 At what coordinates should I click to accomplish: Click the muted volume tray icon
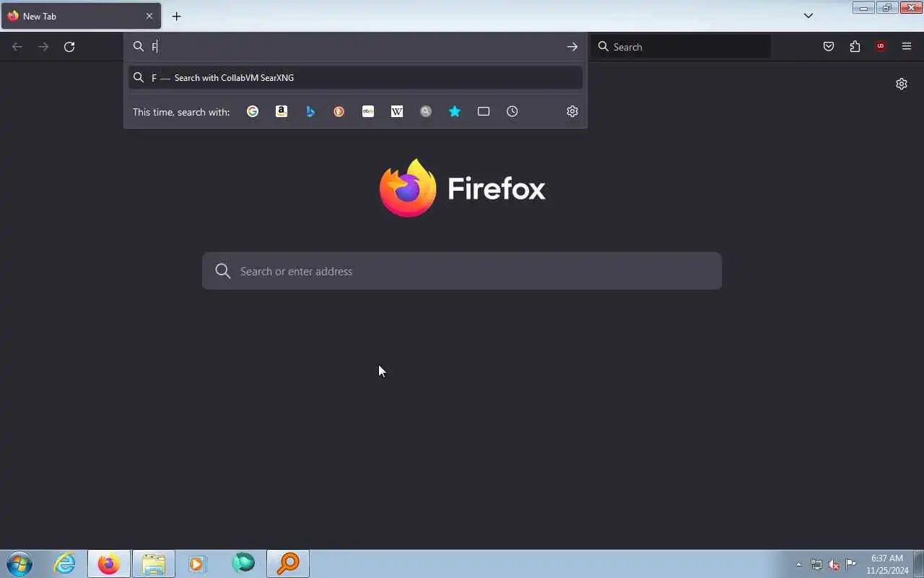click(x=834, y=565)
